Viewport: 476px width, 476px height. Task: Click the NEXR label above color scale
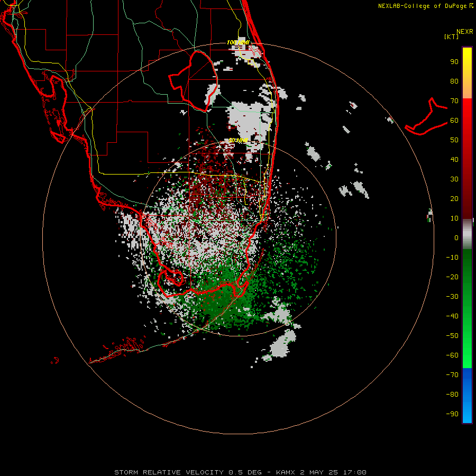pyautogui.click(x=464, y=32)
